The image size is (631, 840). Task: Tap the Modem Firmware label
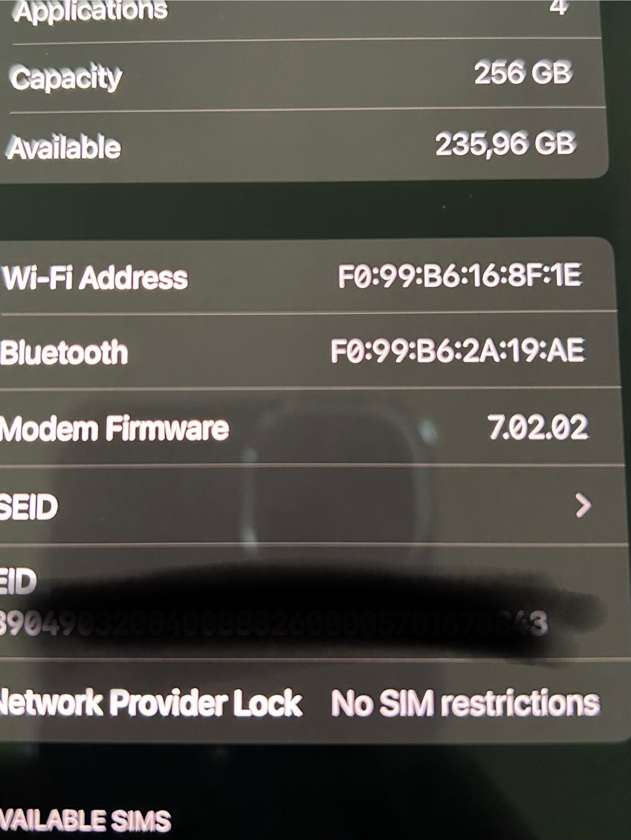pos(115,428)
